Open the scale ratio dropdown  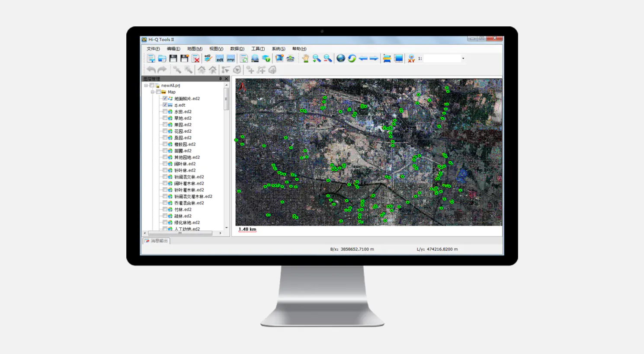pos(463,58)
